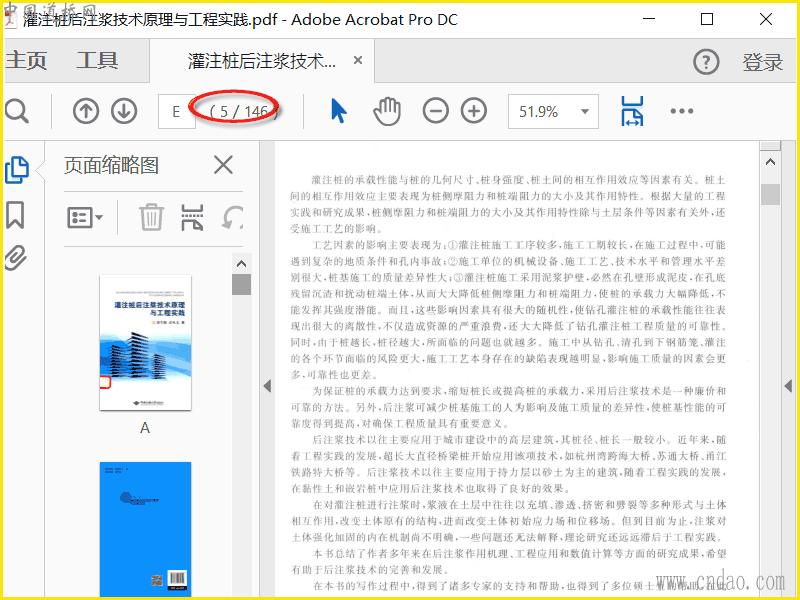Delete selected page with trash icon

151,217
